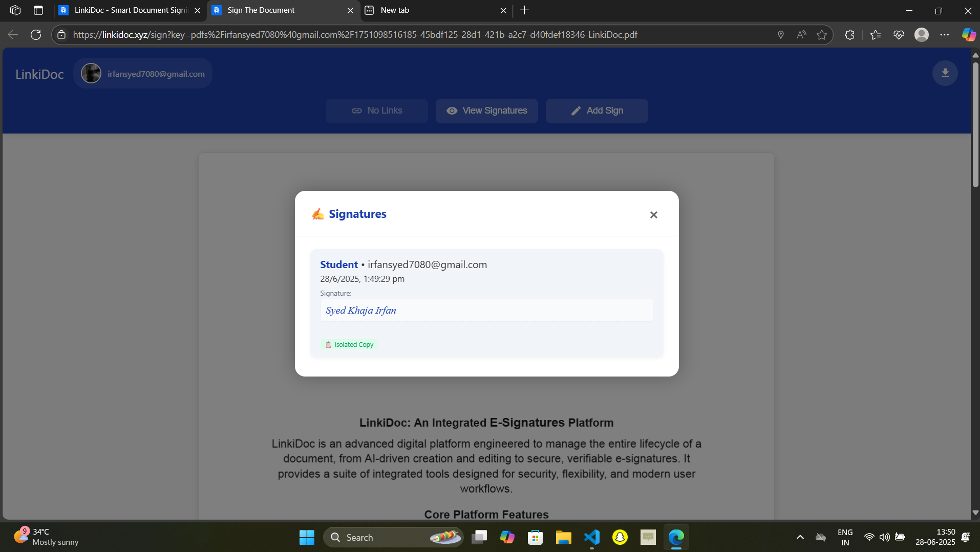Click the LinkiDoc logo text
The width and height of the screenshot is (980, 552).
(39, 74)
